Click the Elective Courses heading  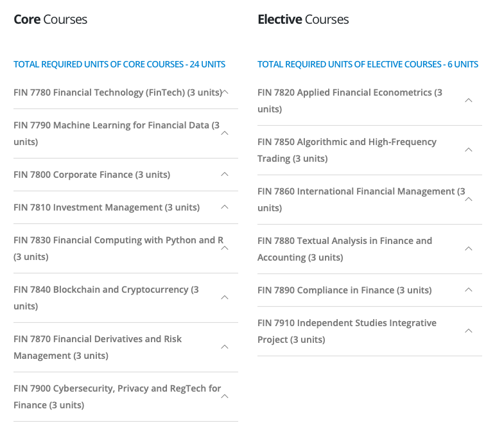pyautogui.click(x=303, y=19)
